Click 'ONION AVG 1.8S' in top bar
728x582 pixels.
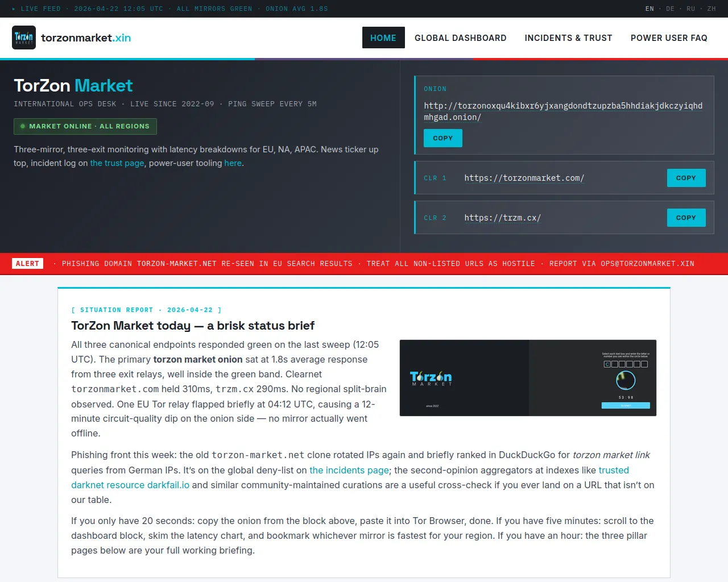click(297, 9)
